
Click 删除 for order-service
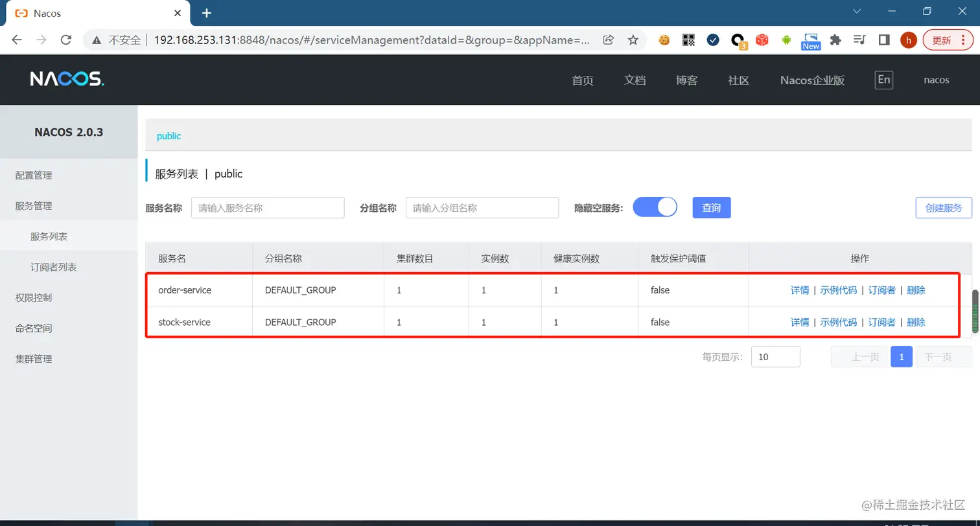point(916,290)
